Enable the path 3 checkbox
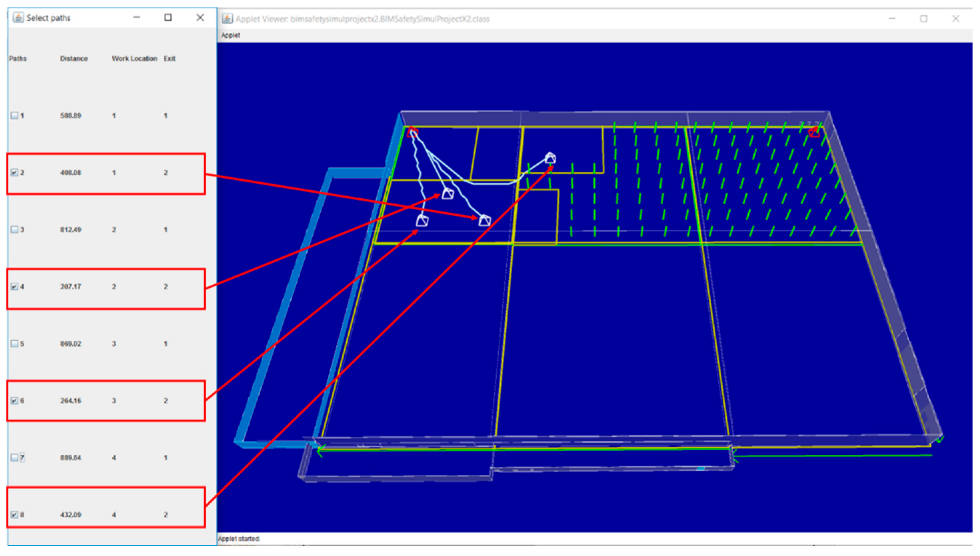This screenshot has height=556, width=980. (15, 230)
